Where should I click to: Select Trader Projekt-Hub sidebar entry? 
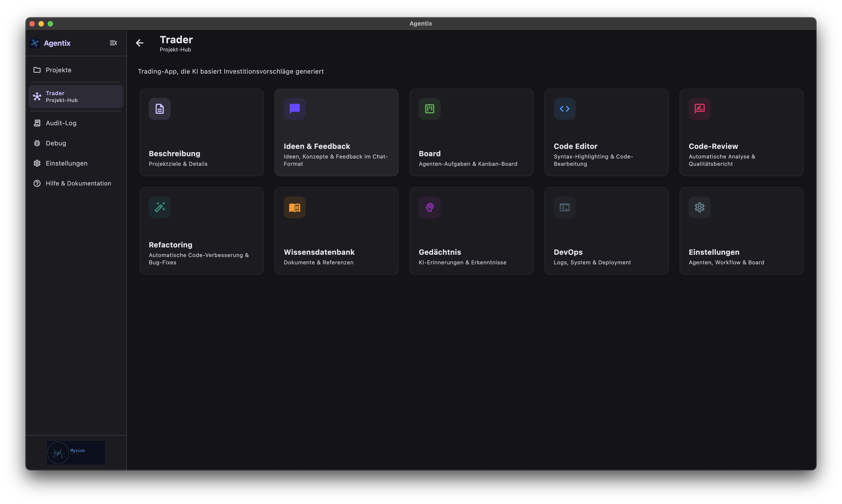point(76,97)
